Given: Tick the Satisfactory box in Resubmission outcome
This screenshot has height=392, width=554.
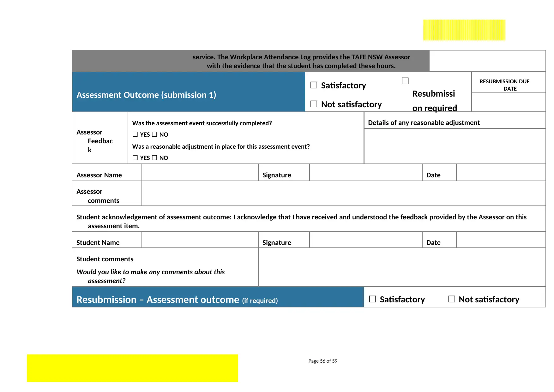Looking at the screenshot, I should 373,299.
